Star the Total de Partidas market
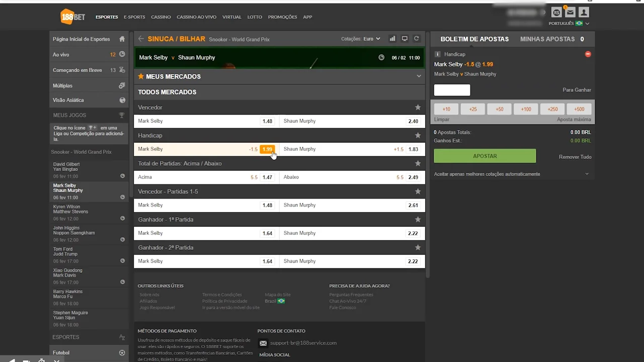The width and height of the screenshot is (644, 362). coord(418,163)
